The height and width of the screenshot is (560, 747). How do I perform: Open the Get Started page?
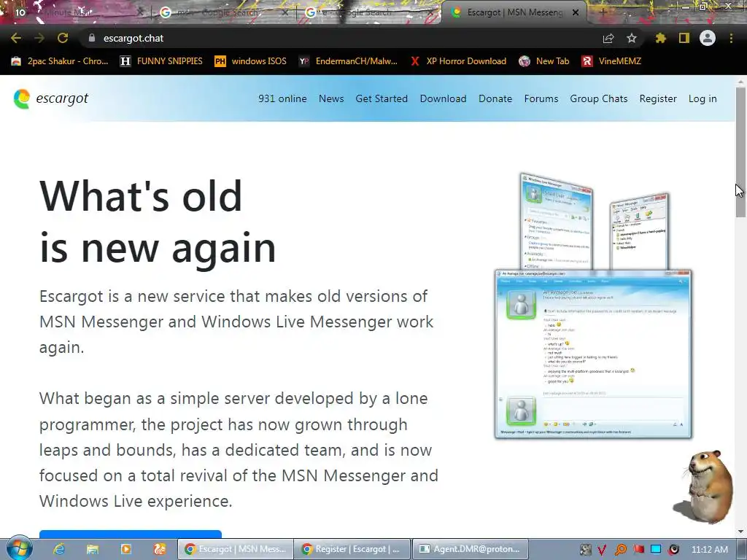tap(382, 98)
